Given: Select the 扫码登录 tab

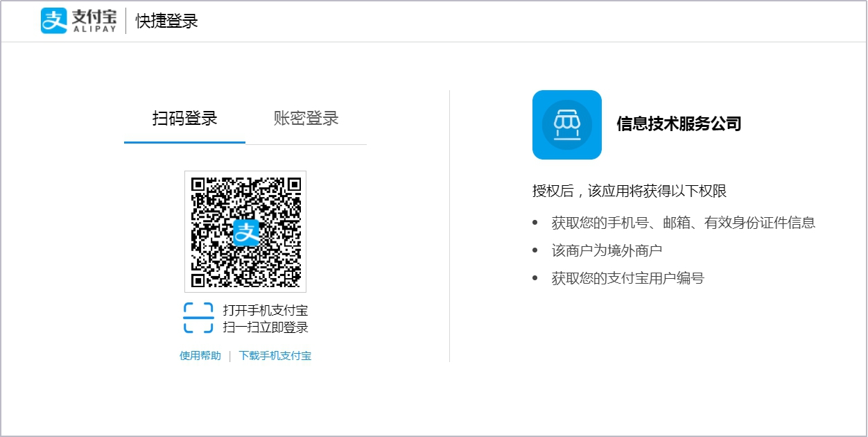Looking at the screenshot, I should [183, 118].
